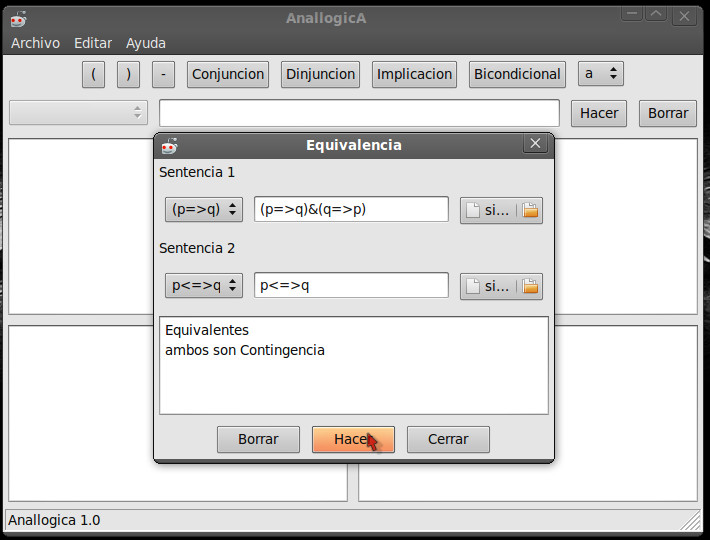
Task: Insert a Bicondicional operator
Action: [x=517, y=74]
